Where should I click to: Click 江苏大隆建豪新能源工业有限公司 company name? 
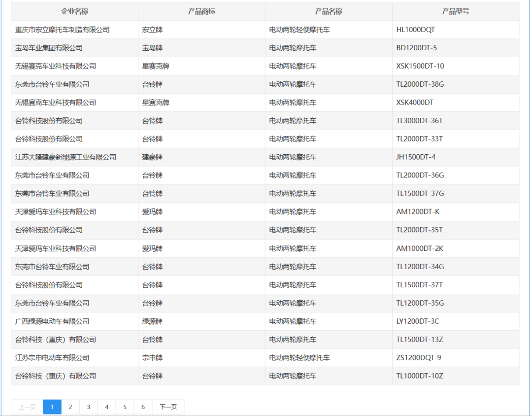[x=66, y=157]
